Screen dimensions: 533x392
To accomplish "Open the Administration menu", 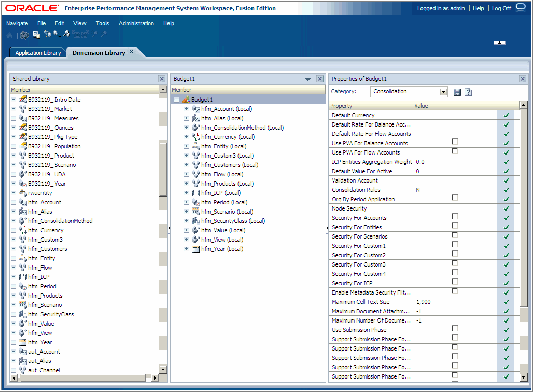I will [136, 23].
